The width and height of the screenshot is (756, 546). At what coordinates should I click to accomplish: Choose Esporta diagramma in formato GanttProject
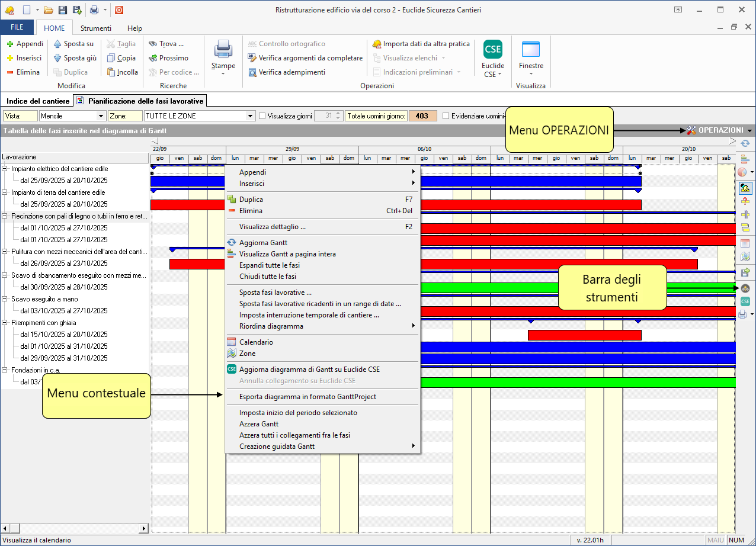[307, 397]
